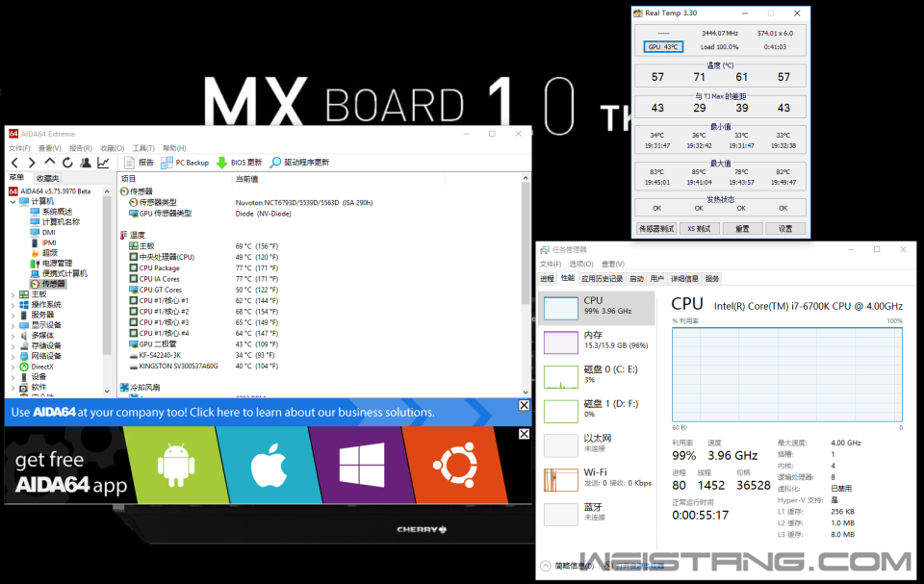924x584 pixels.
Task: Select the CPU Package temperature row
Action: pos(203,267)
